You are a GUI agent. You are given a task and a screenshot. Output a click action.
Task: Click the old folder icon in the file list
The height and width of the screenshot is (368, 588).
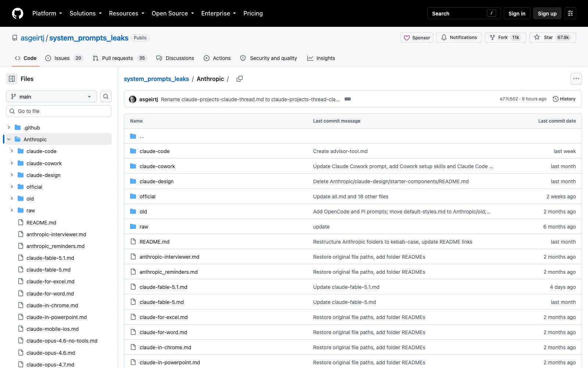133,212
